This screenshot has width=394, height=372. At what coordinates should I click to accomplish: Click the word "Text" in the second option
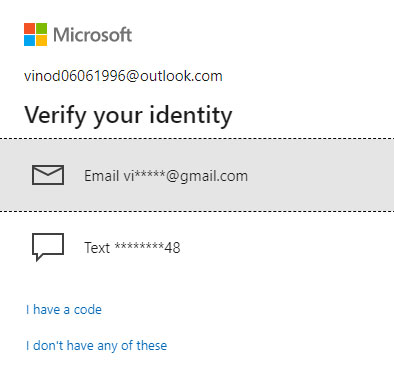[97, 248]
